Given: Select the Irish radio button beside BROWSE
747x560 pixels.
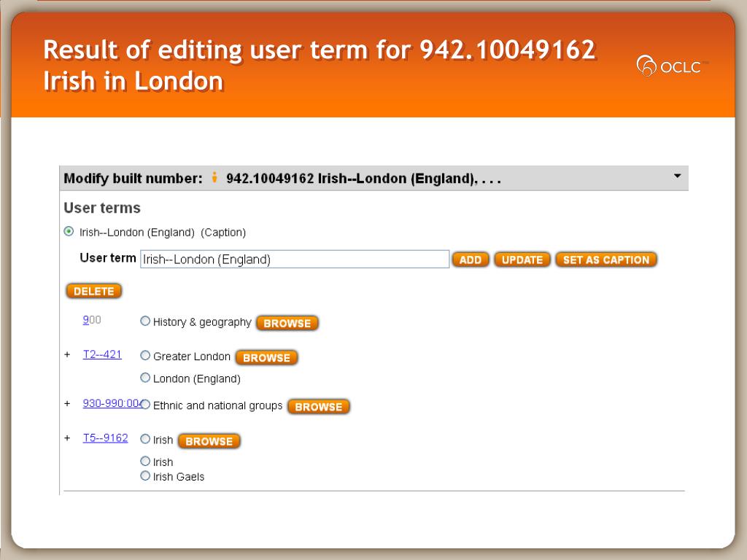Looking at the screenshot, I should [x=145, y=439].
